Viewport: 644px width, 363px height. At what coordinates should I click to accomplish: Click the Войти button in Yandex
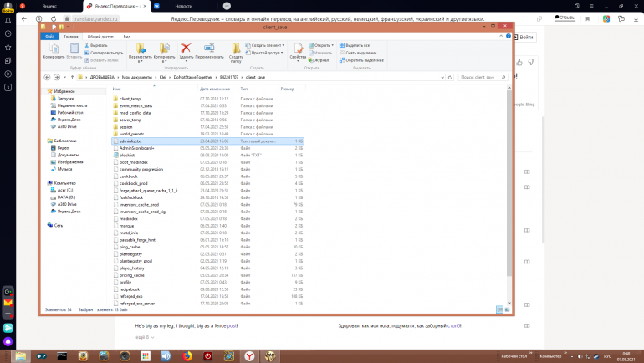pyautogui.click(x=524, y=37)
